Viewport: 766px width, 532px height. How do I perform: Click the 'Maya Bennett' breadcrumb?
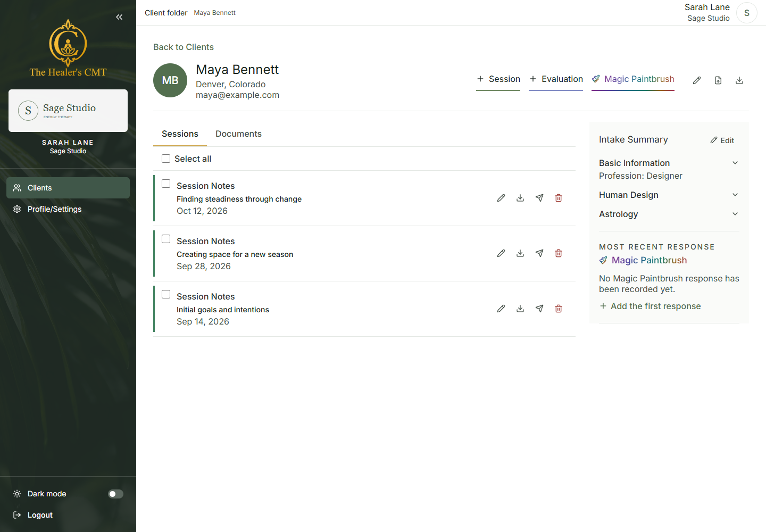(x=214, y=13)
